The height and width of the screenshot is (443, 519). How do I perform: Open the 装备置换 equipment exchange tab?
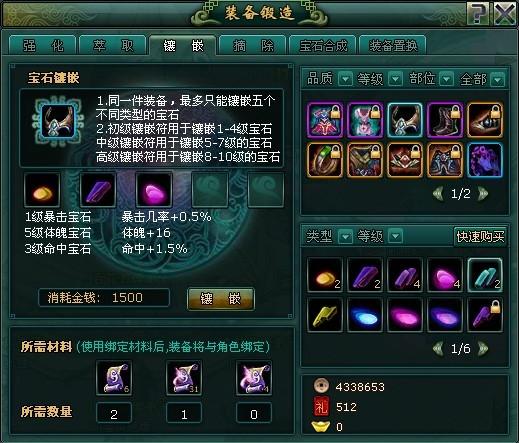pos(393,45)
